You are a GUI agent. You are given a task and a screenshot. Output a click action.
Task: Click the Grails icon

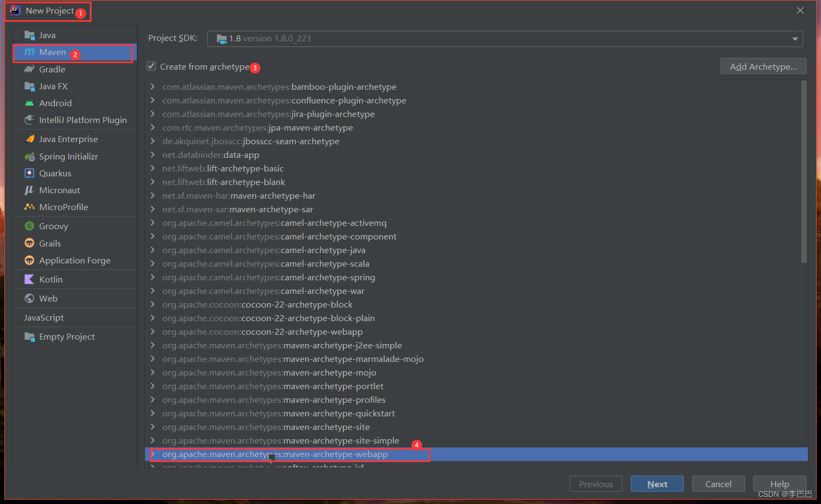(29, 243)
